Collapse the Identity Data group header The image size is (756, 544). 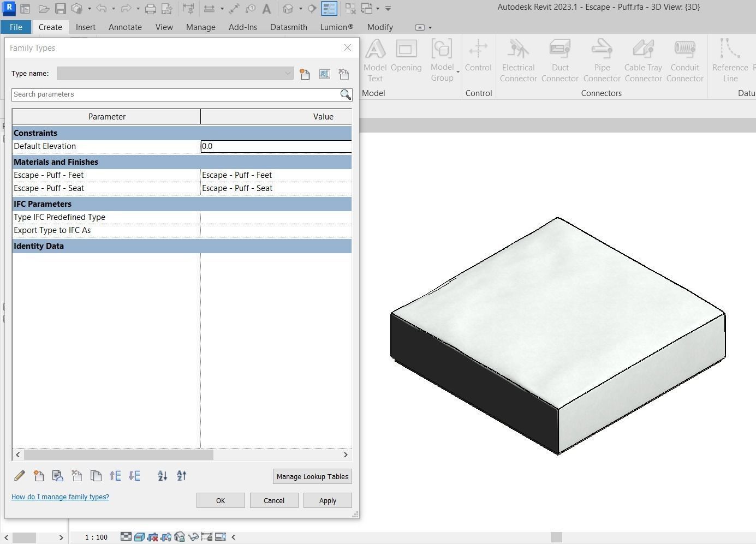[182, 246]
